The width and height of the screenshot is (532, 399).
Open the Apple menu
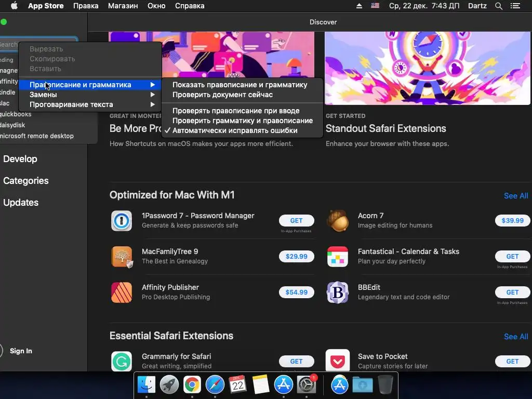click(x=14, y=6)
